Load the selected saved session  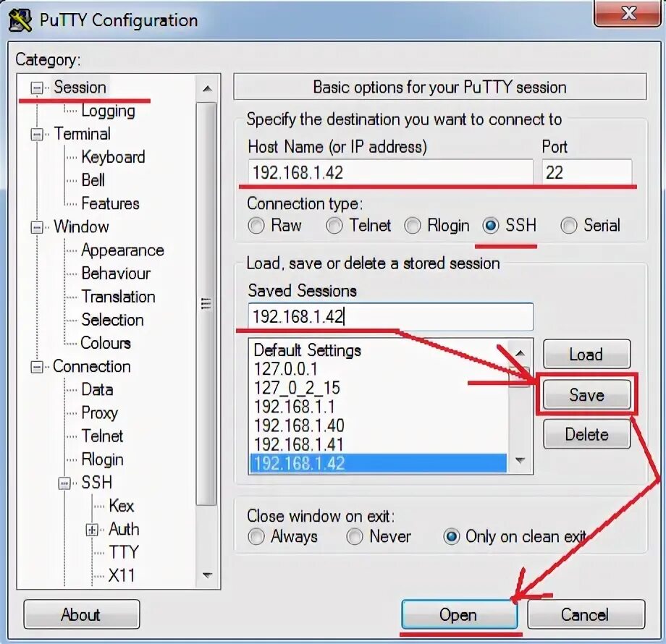click(586, 354)
